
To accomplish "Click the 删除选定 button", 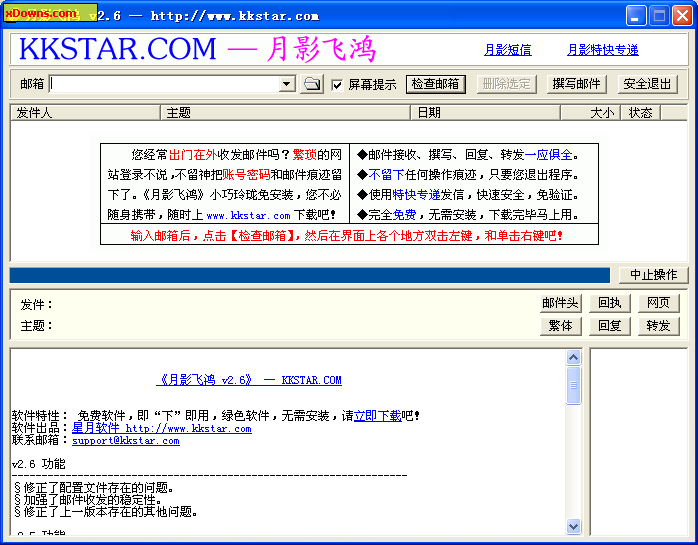I will pyautogui.click(x=507, y=84).
